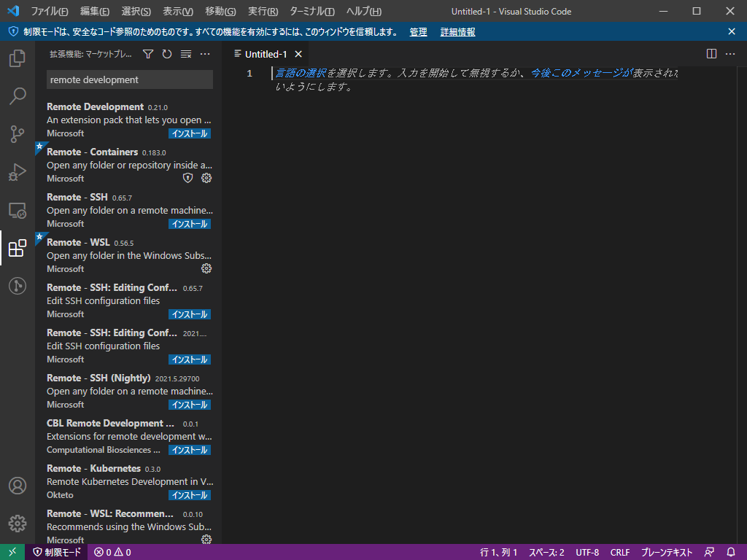Split the editor to the right
The image size is (747, 560).
(x=711, y=54)
